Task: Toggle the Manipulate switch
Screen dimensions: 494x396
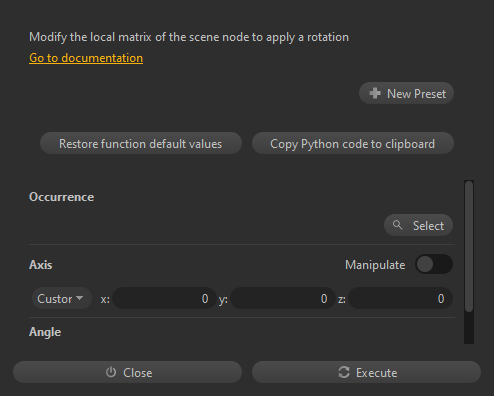Action: pos(434,265)
